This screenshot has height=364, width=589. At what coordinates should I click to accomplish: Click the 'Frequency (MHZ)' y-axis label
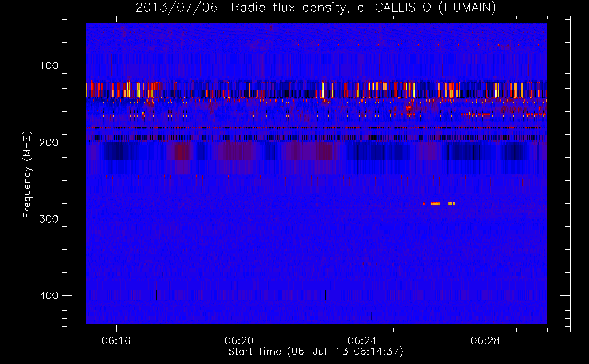click(x=27, y=175)
